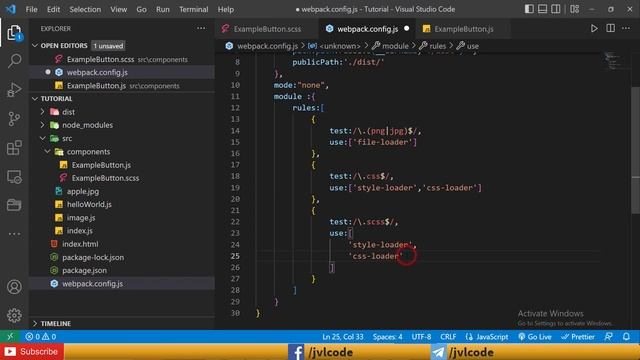
Task: Click the editor vertical scrollbar
Action: (x=636, y=151)
